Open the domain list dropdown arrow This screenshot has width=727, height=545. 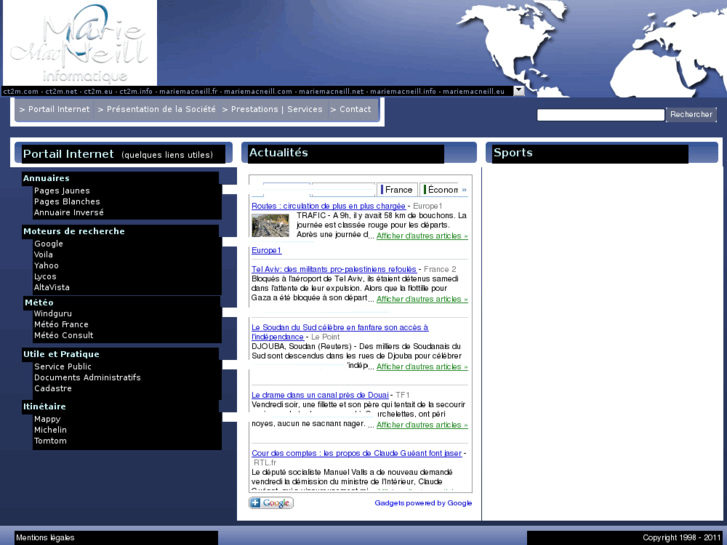pyautogui.click(x=519, y=91)
